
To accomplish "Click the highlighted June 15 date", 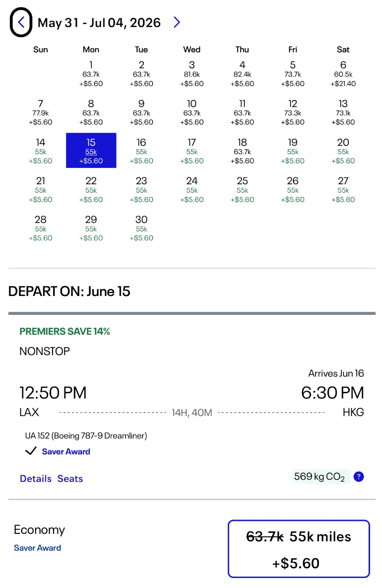I will pyautogui.click(x=91, y=150).
